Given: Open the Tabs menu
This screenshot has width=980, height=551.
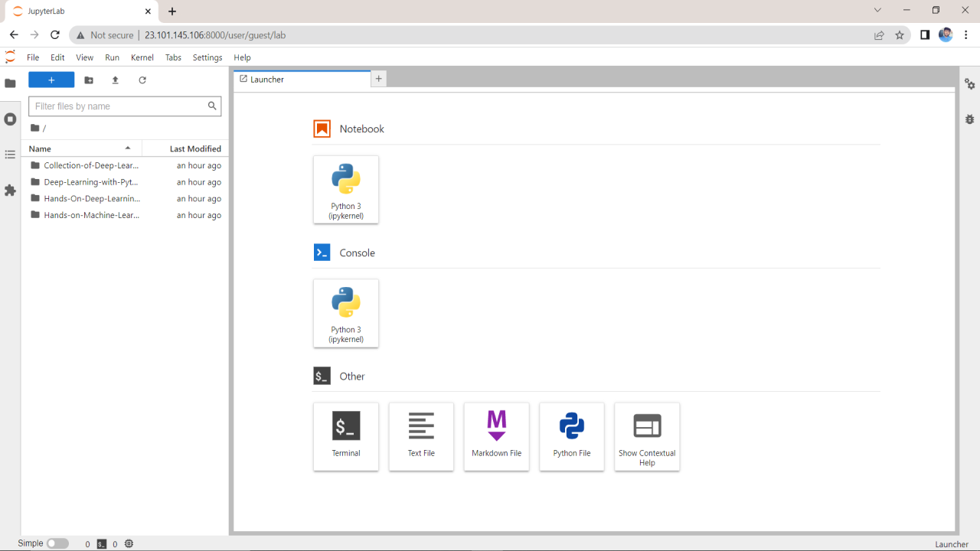Looking at the screenshot, I should click(173, 57).
